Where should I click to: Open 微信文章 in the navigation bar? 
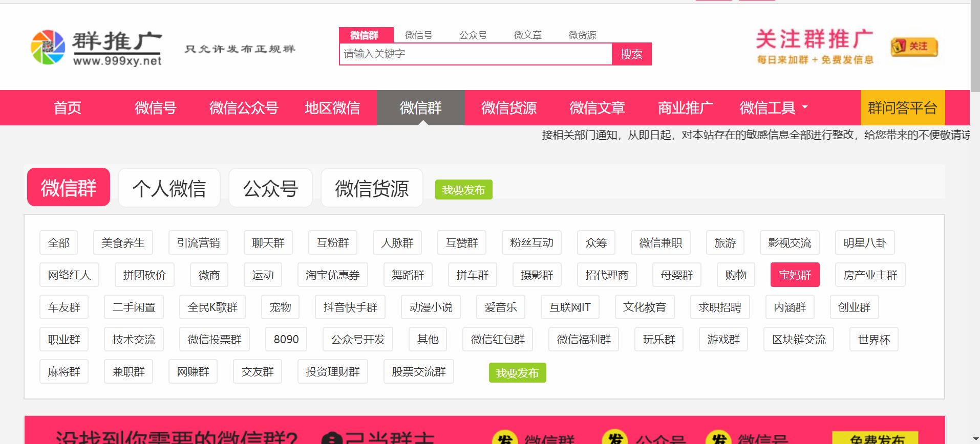(x=598, y=107)
